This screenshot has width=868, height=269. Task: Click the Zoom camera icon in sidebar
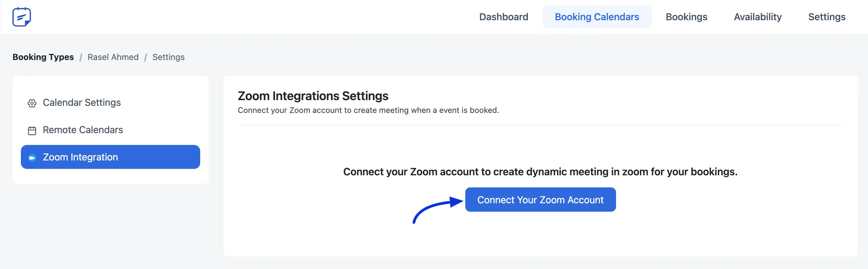pos(32,158)
